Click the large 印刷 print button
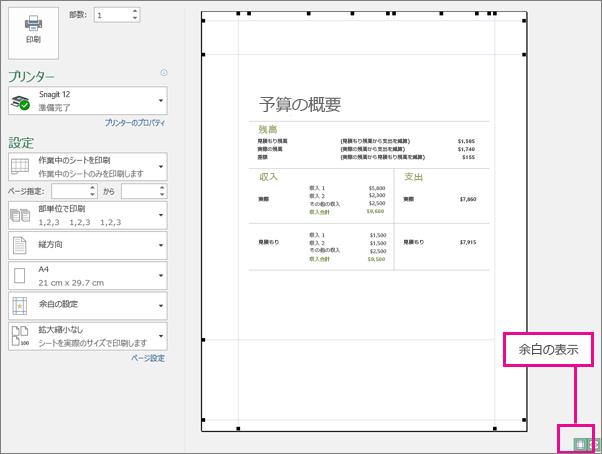The height and width of the screenshot is (454, 602). [33, 33]
